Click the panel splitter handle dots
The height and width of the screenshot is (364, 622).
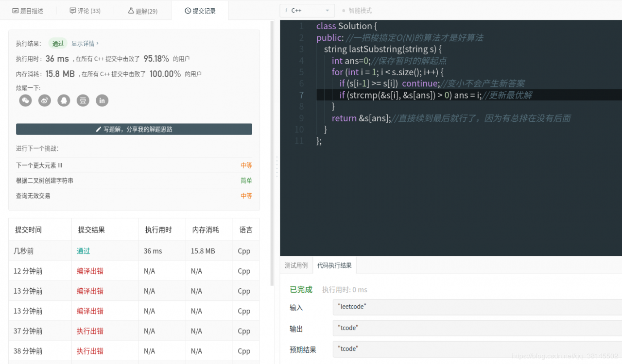[277, 166]
